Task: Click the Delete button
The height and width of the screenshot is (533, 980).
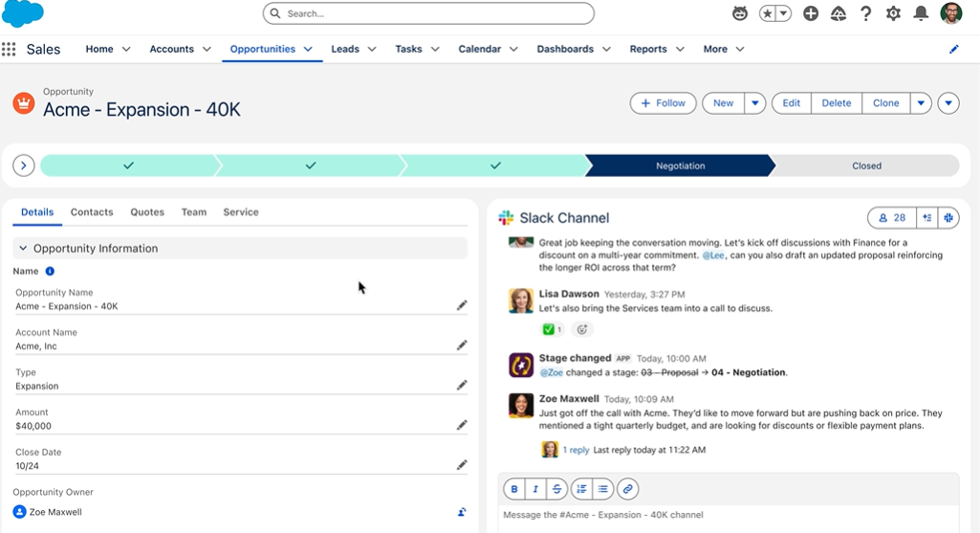Action: point(837,103)
